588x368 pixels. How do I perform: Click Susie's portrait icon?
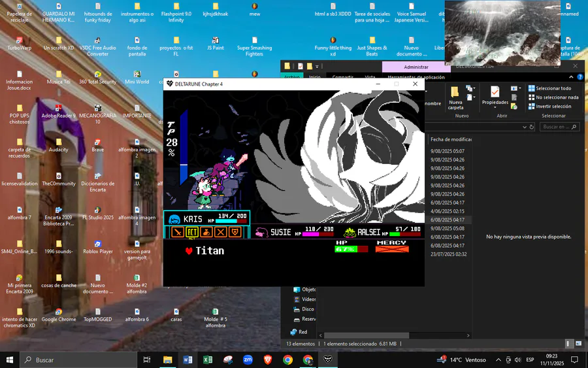[x=261, y=233]
